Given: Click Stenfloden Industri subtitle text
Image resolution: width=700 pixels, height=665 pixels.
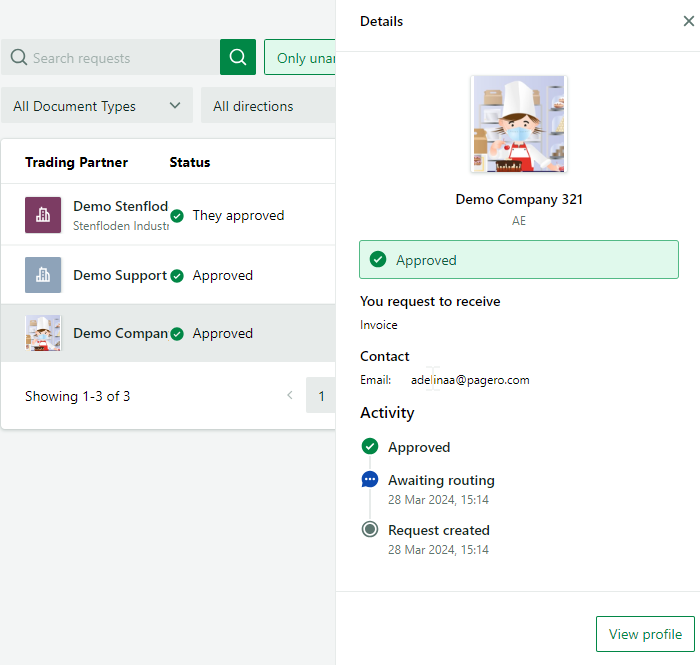Looking at the screenshot, I should tap(121, 226).
